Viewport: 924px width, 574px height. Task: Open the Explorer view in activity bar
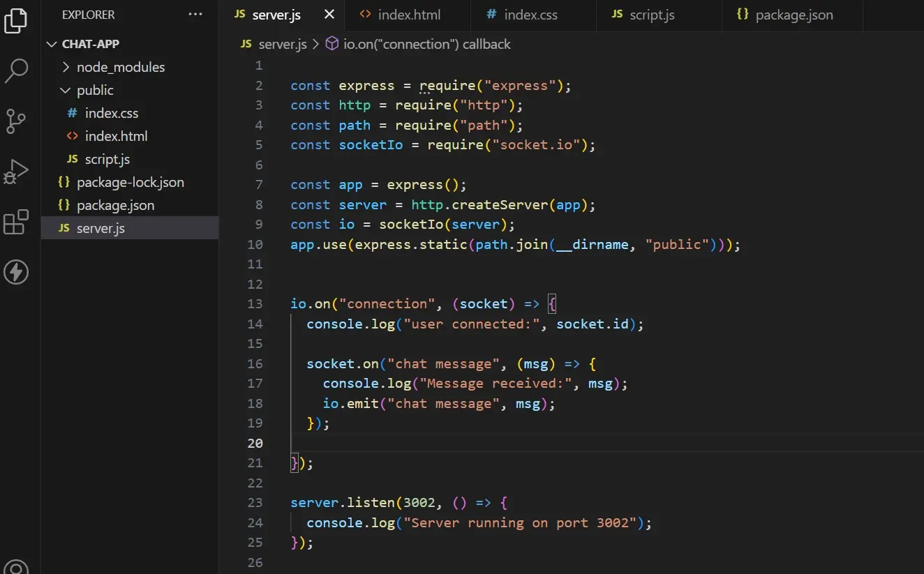click(x=16, y=21)
